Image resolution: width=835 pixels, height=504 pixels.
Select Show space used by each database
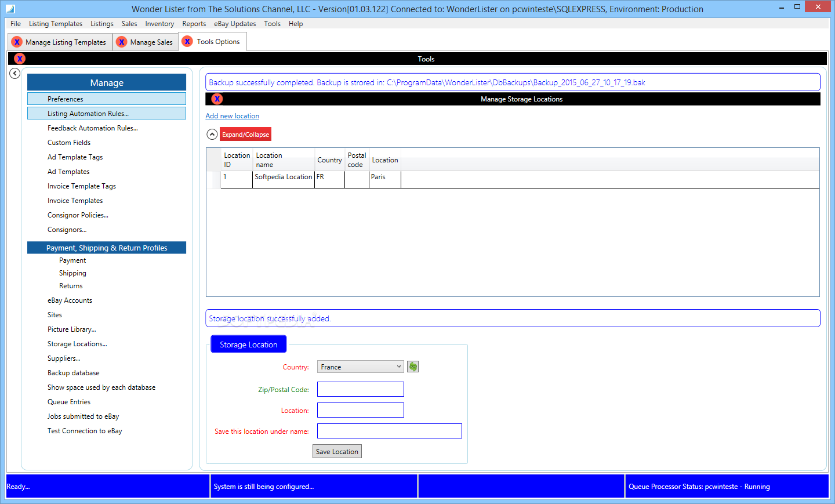(101, 387)
